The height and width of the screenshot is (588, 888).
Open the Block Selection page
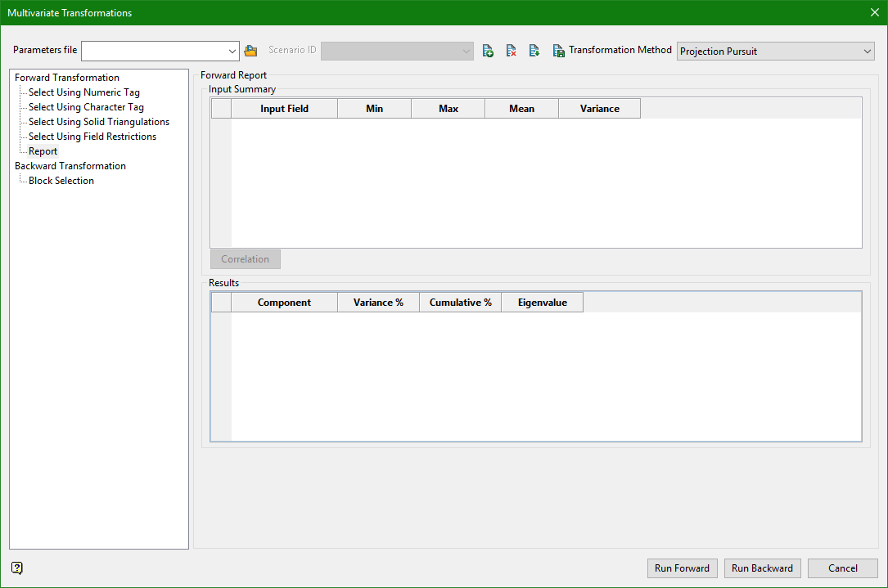click(x=61, y=181)
